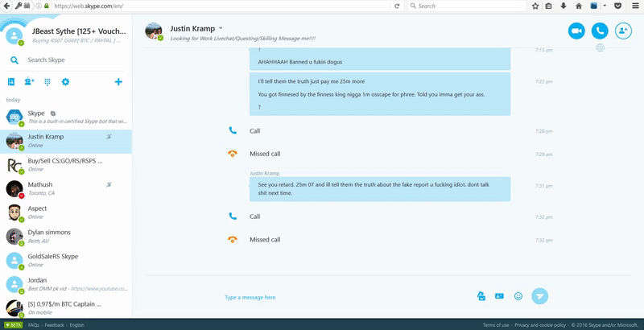Open the [S] 0.97$/m BTC Captain conversation
Screen dimensions: 644x330
coord(66,307)
